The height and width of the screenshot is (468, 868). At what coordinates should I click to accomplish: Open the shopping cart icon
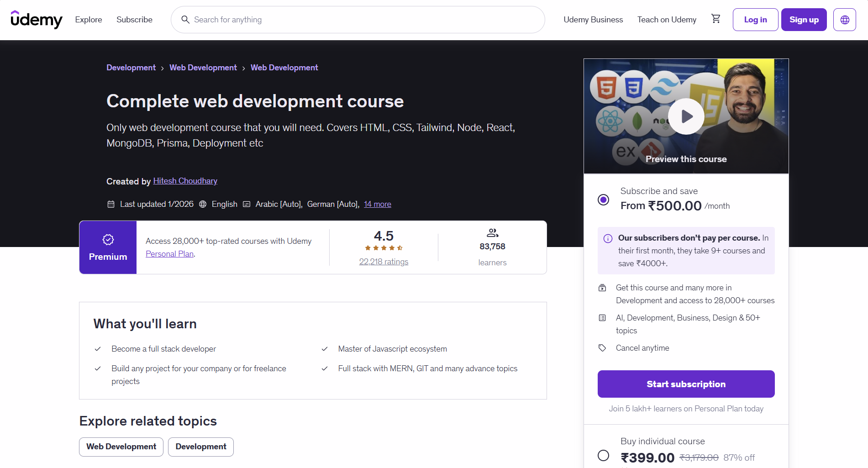pos(716,19)
